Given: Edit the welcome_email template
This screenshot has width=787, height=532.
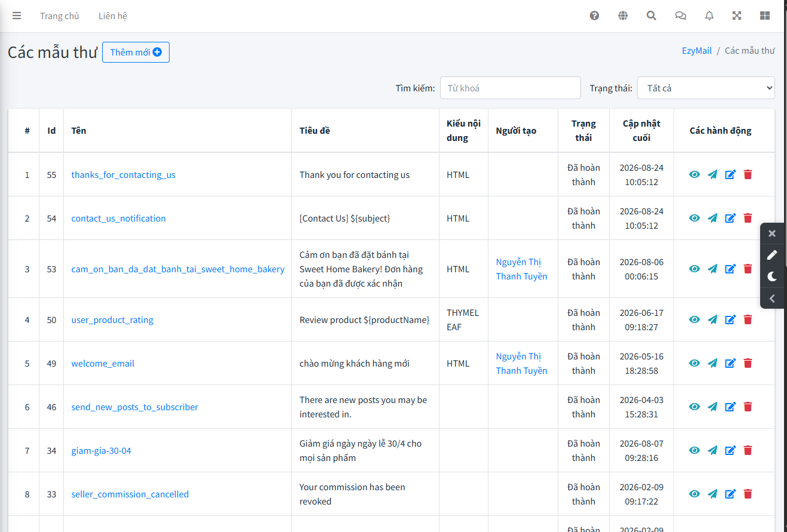Looking at the screenshot, I should [730, 363].
